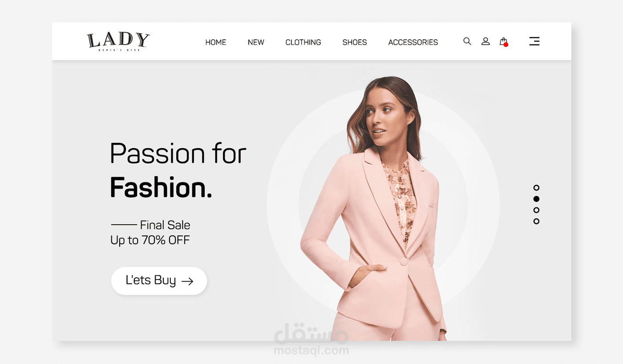Click the mostaql.com watermark
Image resolution: width=623 pixels, height=364 pixels.
click(311, 351)
